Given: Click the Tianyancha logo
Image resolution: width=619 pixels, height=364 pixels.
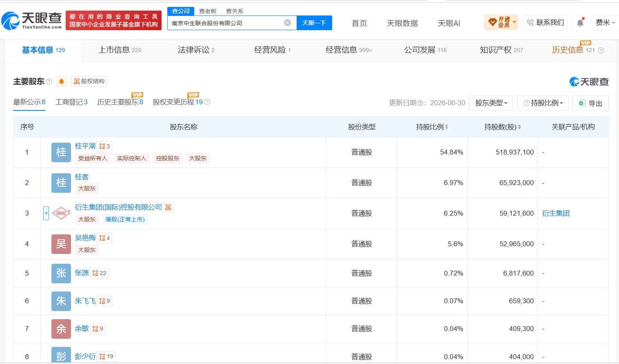Looking at the screenshot, I should point(31,20).
